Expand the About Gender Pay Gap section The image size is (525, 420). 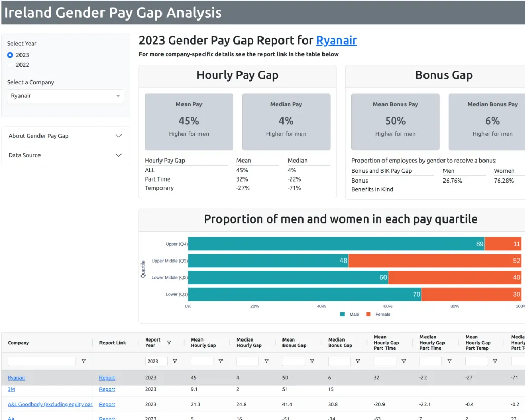[66, 136]
